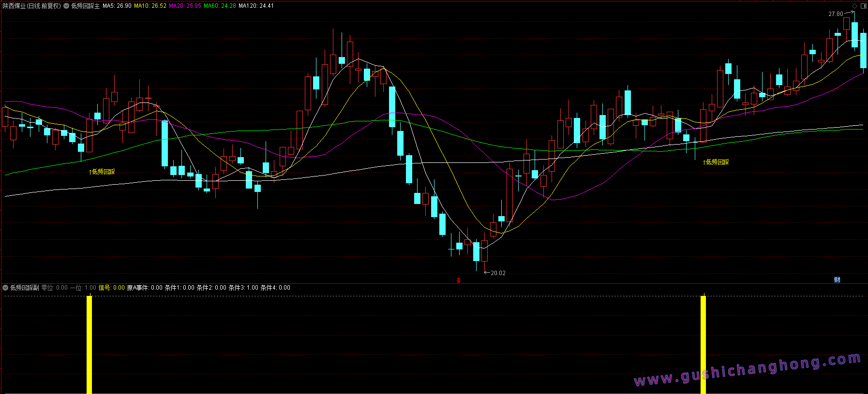Select the MA5: 26.90 label
The height and width of the screenshot is (394, 868).
point(117,6)
